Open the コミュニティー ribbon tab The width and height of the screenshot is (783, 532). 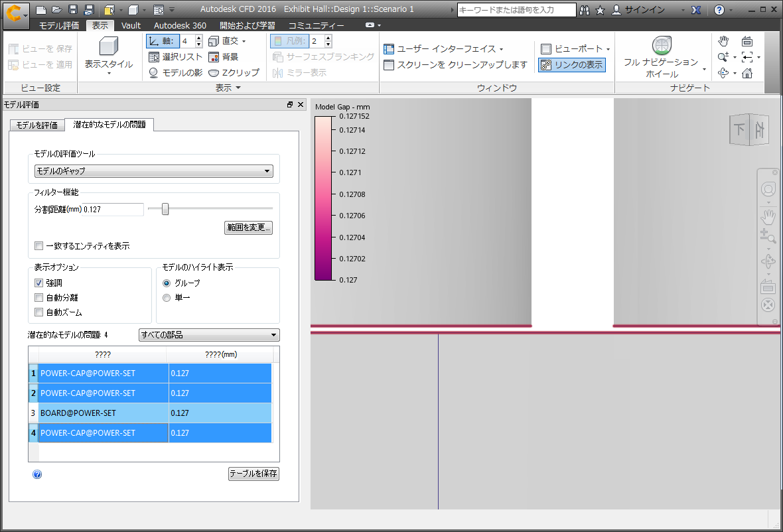pos(316,25)
